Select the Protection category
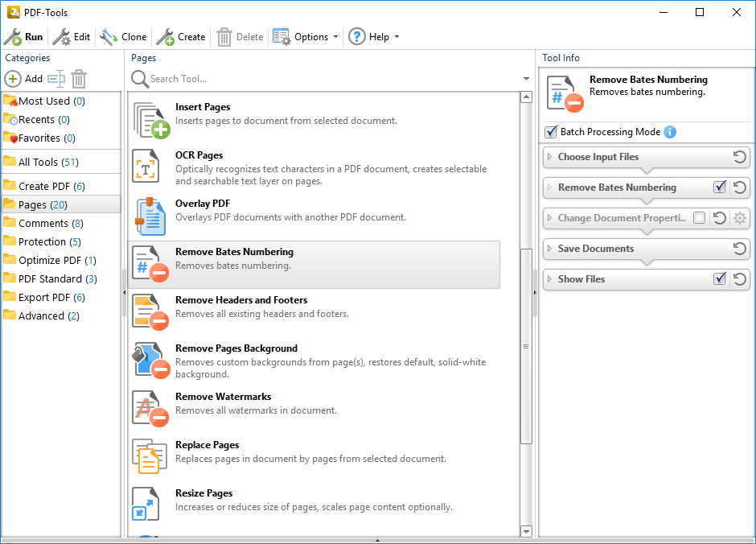Viewport: 756px width, 544px height. 42,241
